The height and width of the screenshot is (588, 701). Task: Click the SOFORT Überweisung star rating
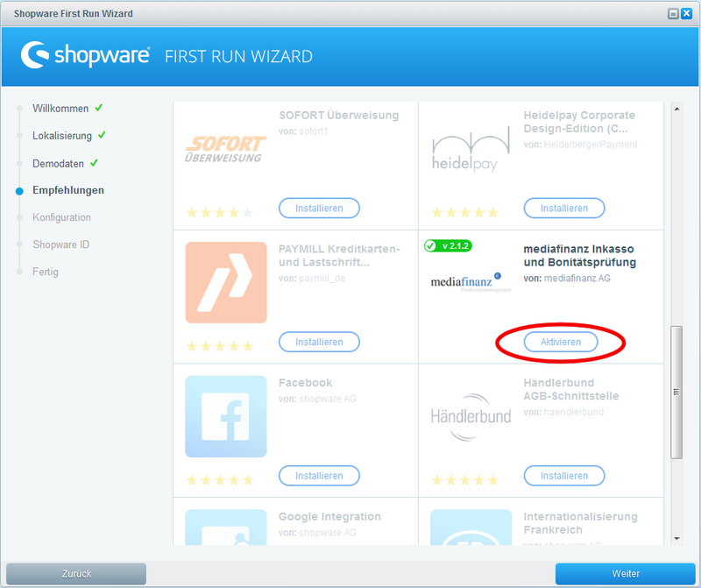click(x=220, y=212)
